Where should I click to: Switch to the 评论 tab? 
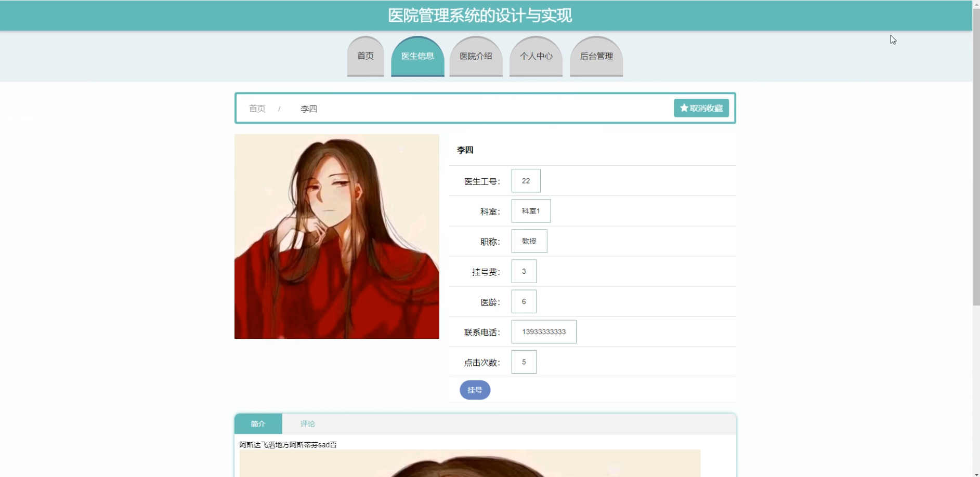tap(308, 424)
